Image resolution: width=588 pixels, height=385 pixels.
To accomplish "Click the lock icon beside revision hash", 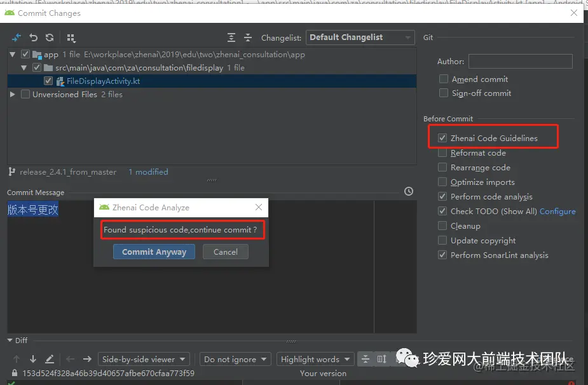I will tap(14, 373).
